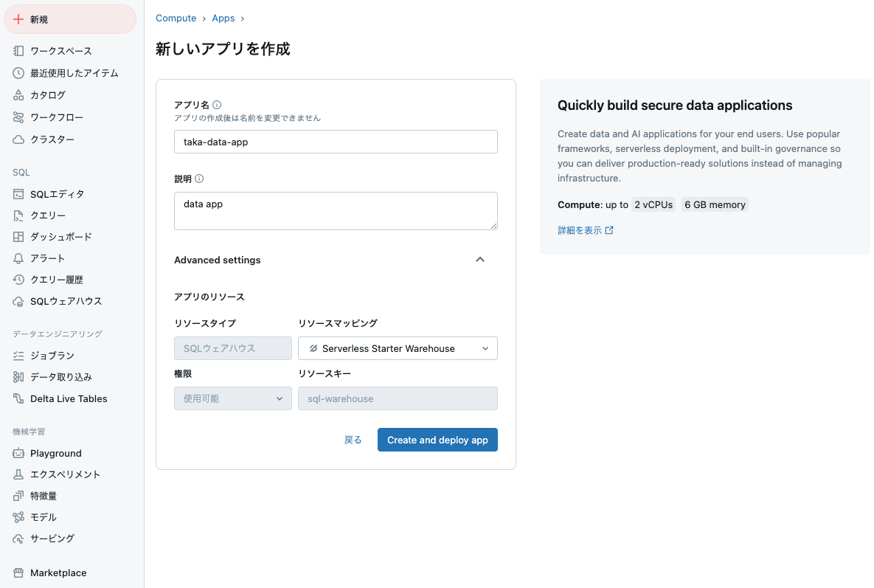The image size is (874, 588).
Task: Click Create and deploy app button
Action: click(437, 440)
